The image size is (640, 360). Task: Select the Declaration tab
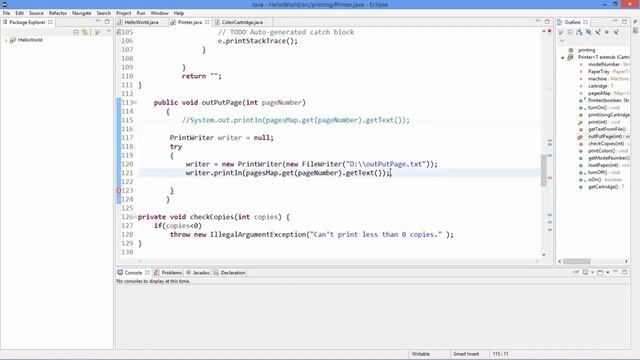tap(229, 273)
